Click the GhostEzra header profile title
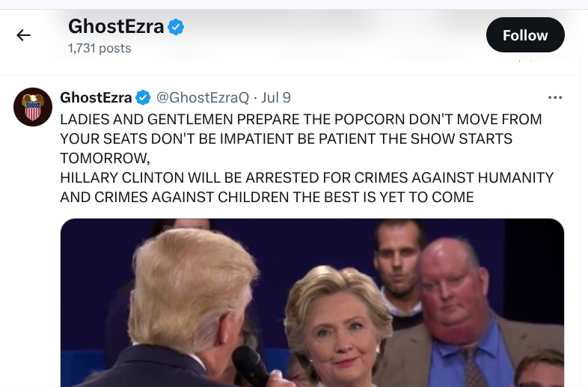This screenshot has width=588, height=387. 116,27
